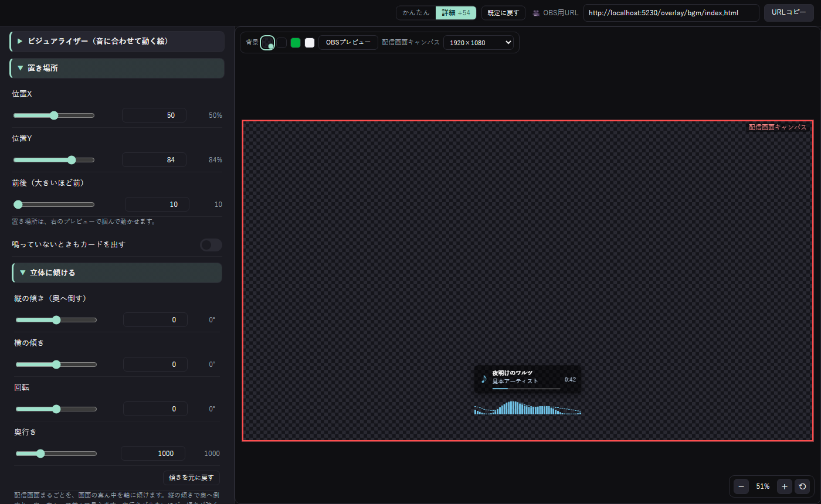
Task: Open the 1920×1080 canvas size dropdown
Action: (479, 42)
